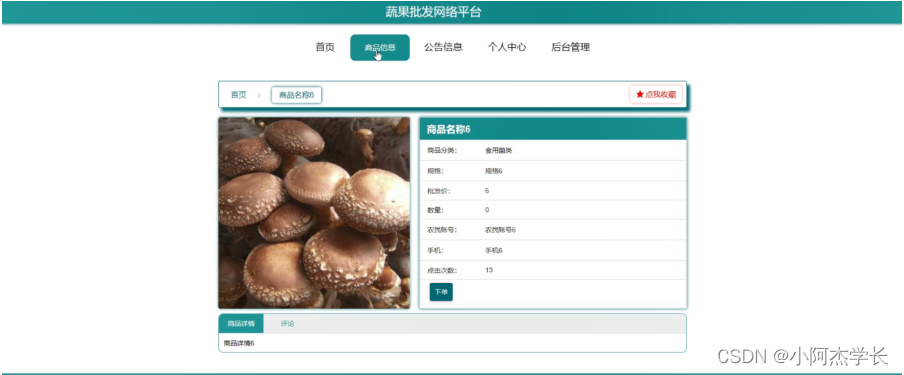904x375 pixels.
Task: Click the 商品名称6 breadcrumb item
Action: pyautogui.click(x=296, y=95)
